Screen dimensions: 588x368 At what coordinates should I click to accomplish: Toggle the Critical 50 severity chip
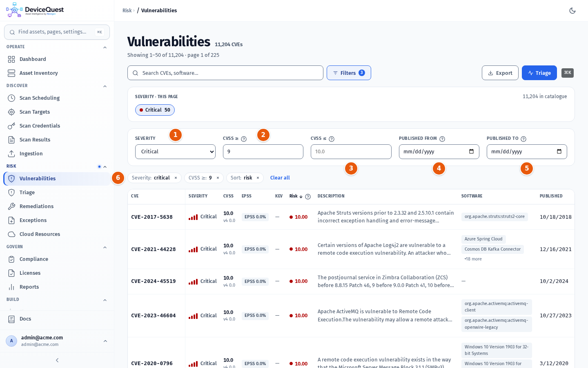pyautogui.click(x=155, y=110)
